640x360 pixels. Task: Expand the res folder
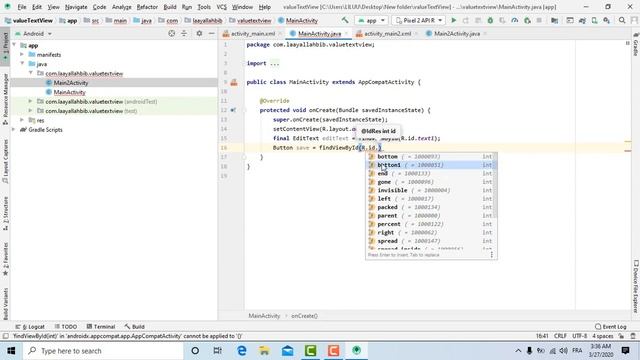tap(22, 120)
